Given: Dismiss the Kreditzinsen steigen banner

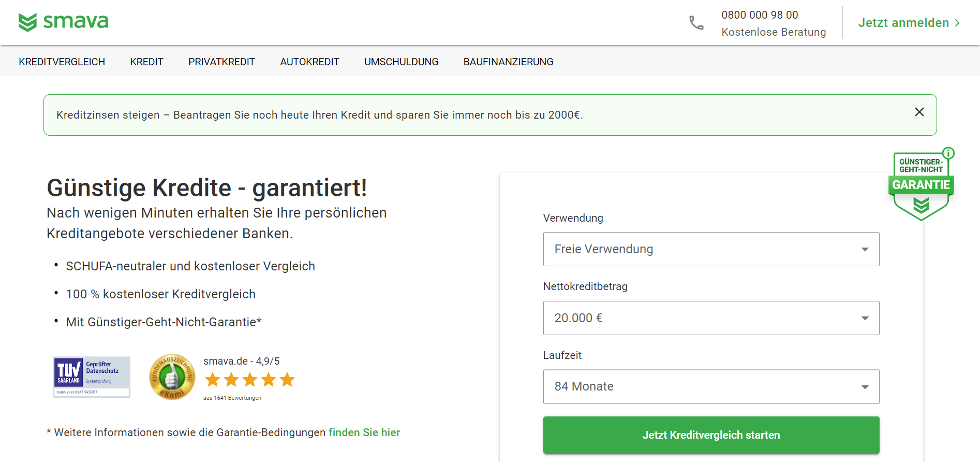Looking at the screenshot, I should point(919,112).
